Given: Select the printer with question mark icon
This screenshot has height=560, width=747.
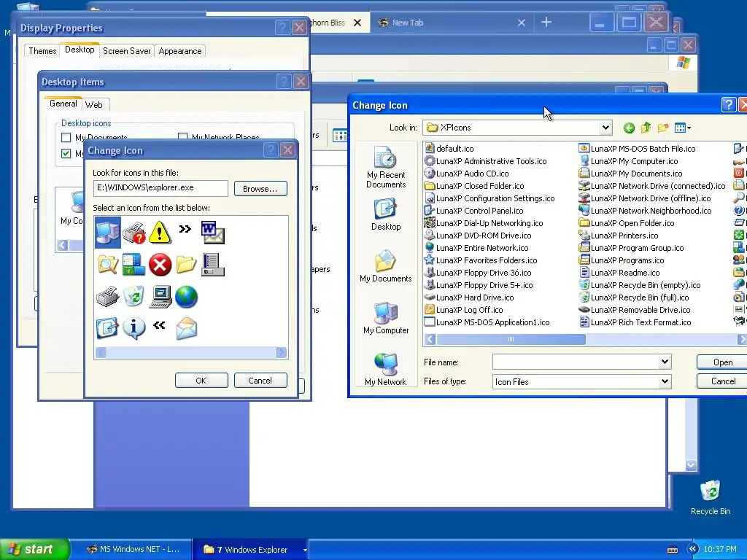Looking at the screenshot, I should coord(134,233).
